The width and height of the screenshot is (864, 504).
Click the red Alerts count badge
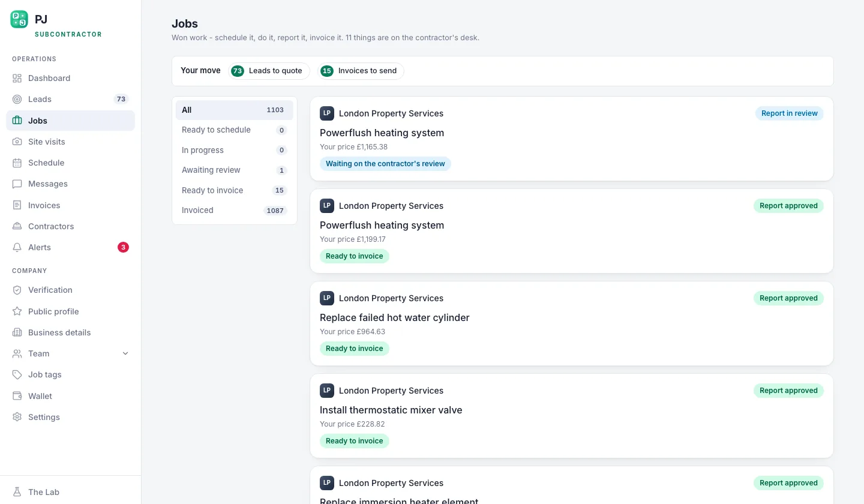tap(123, 247)
